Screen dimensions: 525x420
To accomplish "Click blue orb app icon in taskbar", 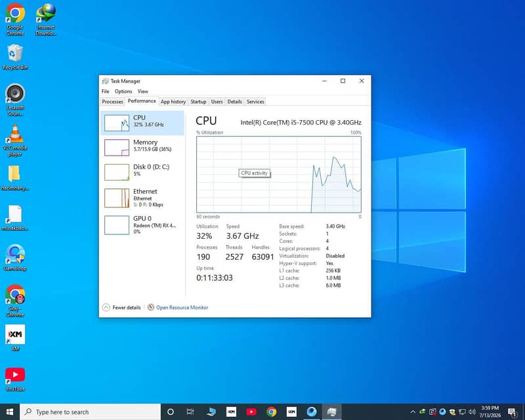I will pyautogui.click(x=311, y=411).
